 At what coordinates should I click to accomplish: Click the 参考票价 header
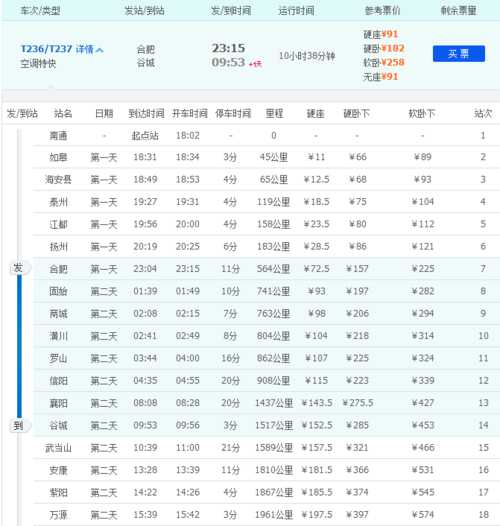pos(383,11)
